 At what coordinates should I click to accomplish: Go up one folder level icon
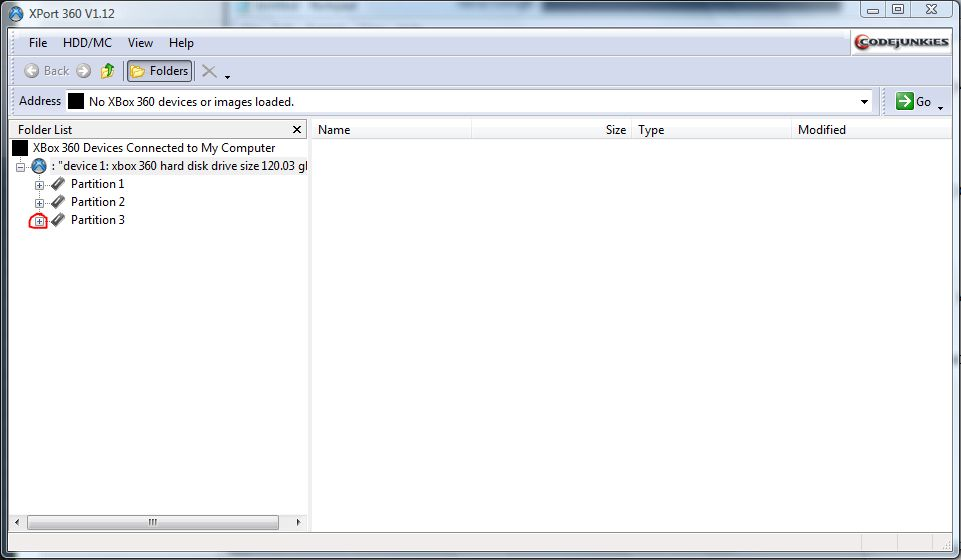tap(108, 71)
